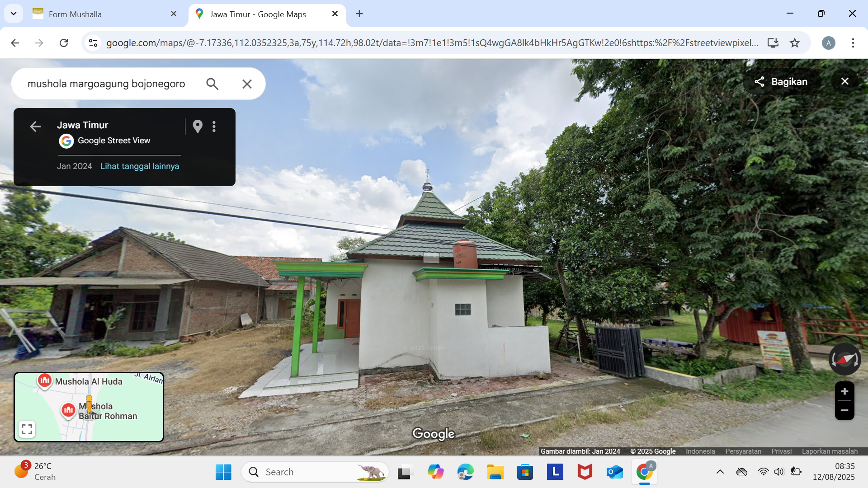Show hidden icons in system tray
868x488 pixels.
[x=720, y=472]
